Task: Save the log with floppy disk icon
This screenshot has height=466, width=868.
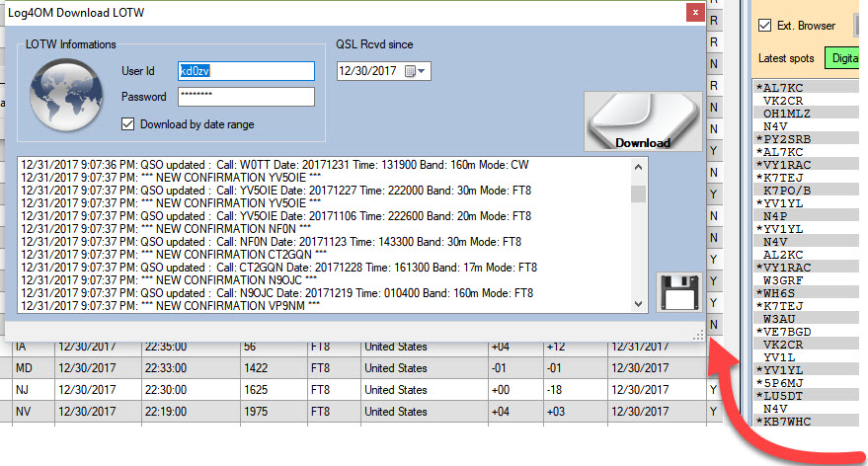Action: point(679,292)
